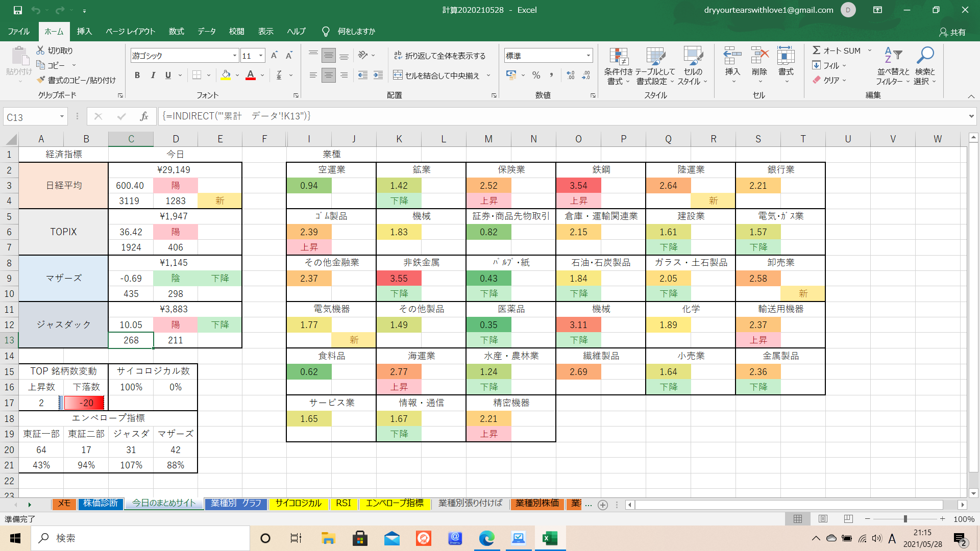Screen dimensions: 980x551
Task: Click the percent style icon
Action: (536, 76)
